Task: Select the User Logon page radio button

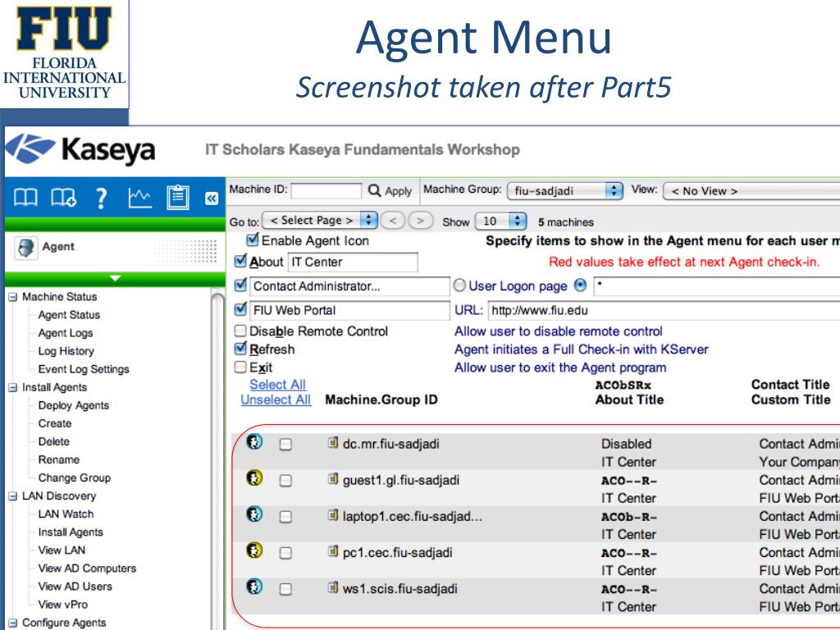Action: (x=459, y=285)
